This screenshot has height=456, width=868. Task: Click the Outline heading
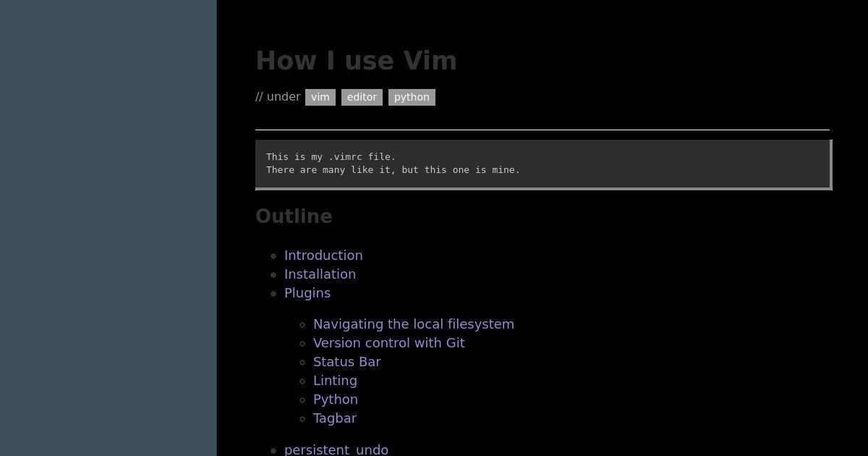[x=294, y=216]
